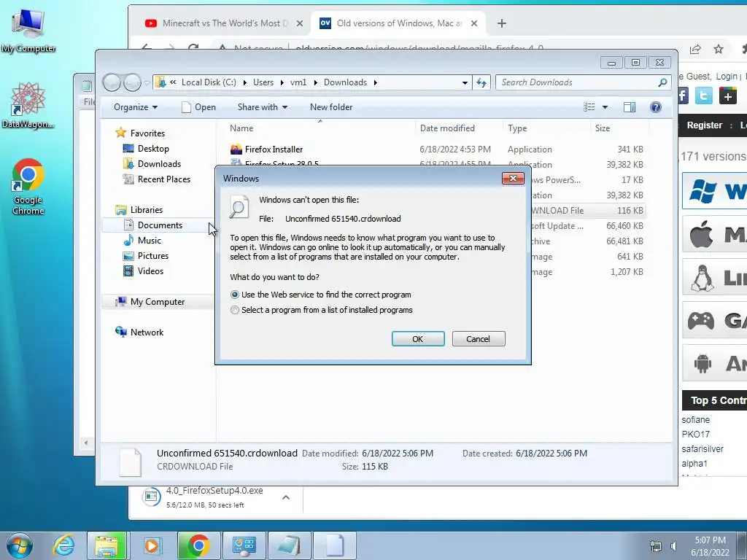Select 'Use the Web service' radio option
747x560 pixels.
click(234, 295)
